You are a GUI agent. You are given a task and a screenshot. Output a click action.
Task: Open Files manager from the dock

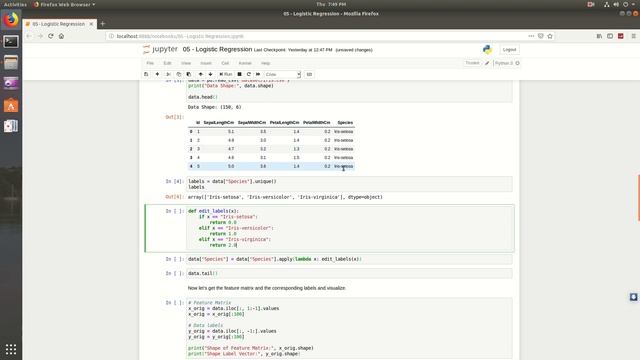click(x=11, y=63)
